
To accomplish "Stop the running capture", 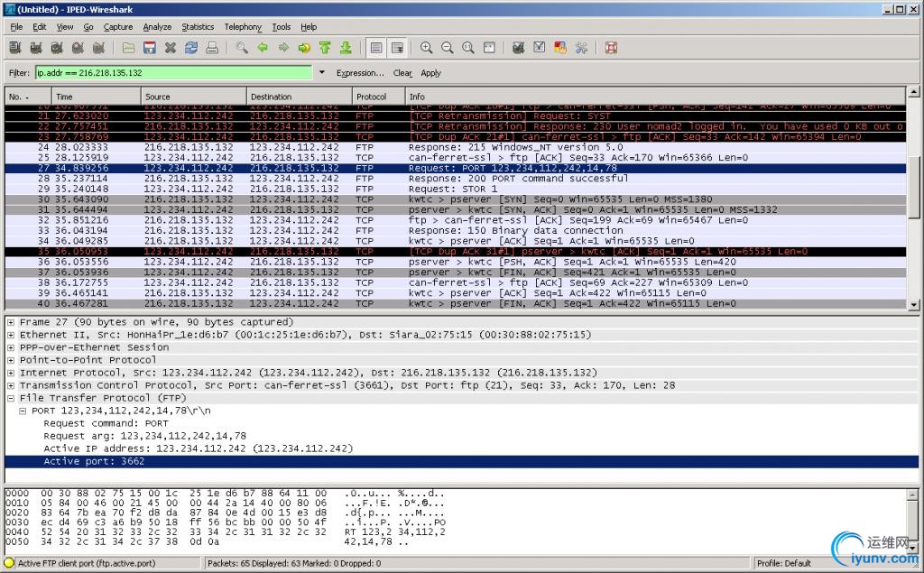I will pyautogui.click(x=78, y=48).
